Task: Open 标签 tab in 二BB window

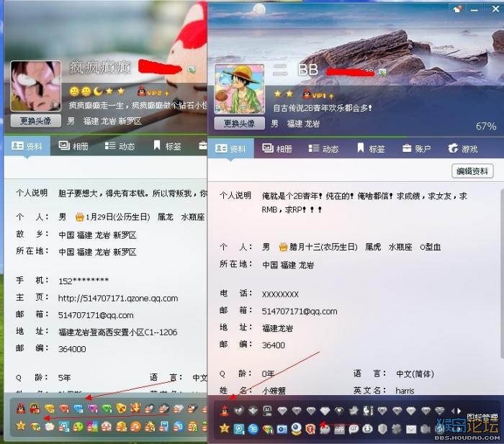Action: (371, 148)
